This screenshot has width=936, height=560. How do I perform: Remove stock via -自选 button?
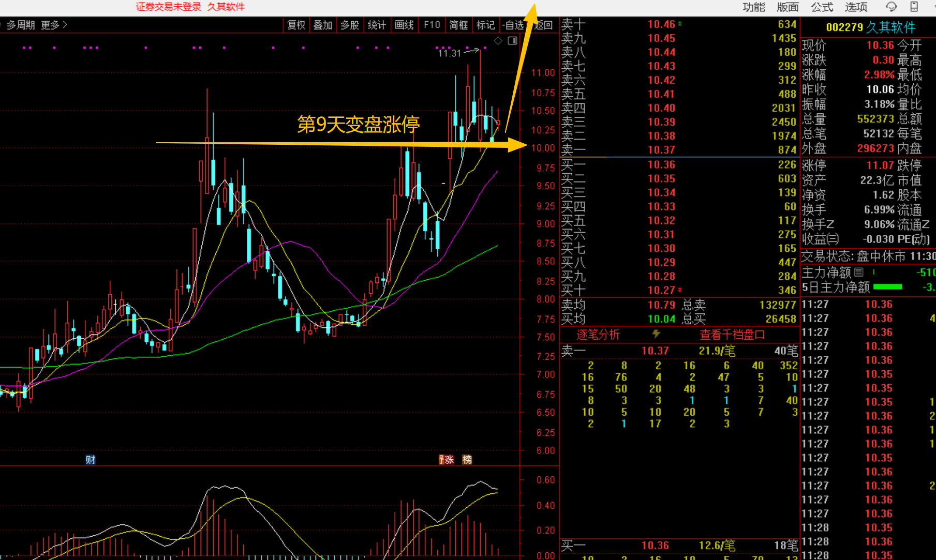(513, 25)
